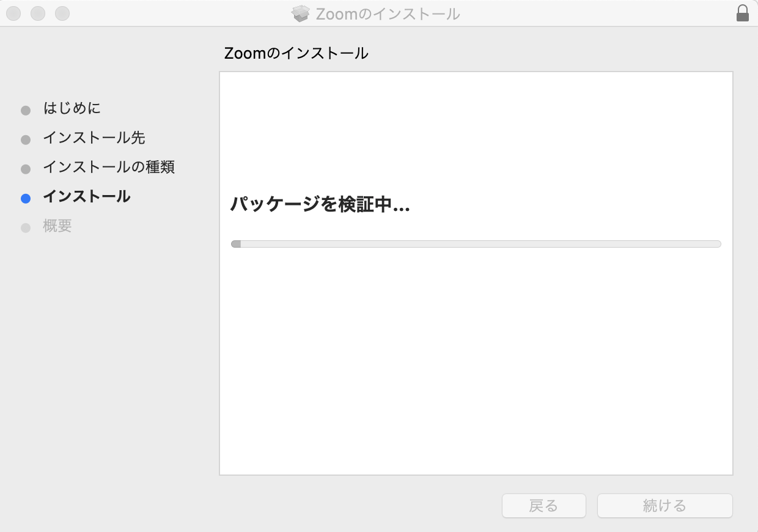Viewport: 758px width, 532px height.
Task: Click the パッケージを検証中... status text
Action: [x=320, y=205]
